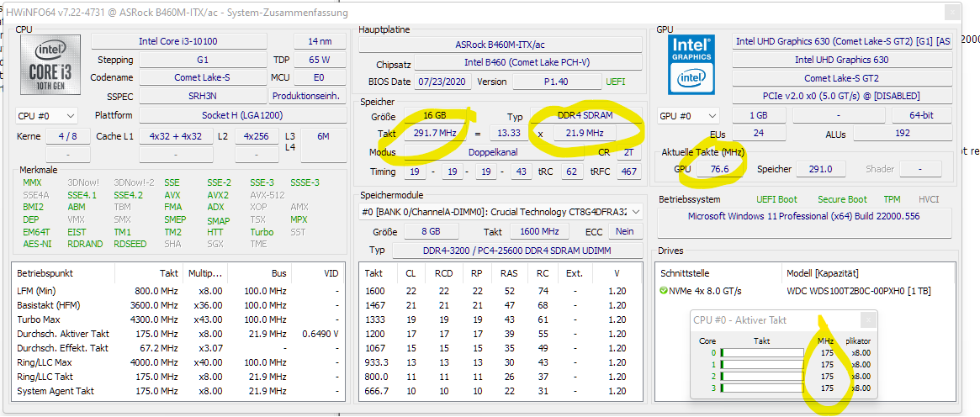The width and height of the screenshot is (980, 417).
Task: Click the 76.6 GPU clock value
Action: click(x=720, y=169)
